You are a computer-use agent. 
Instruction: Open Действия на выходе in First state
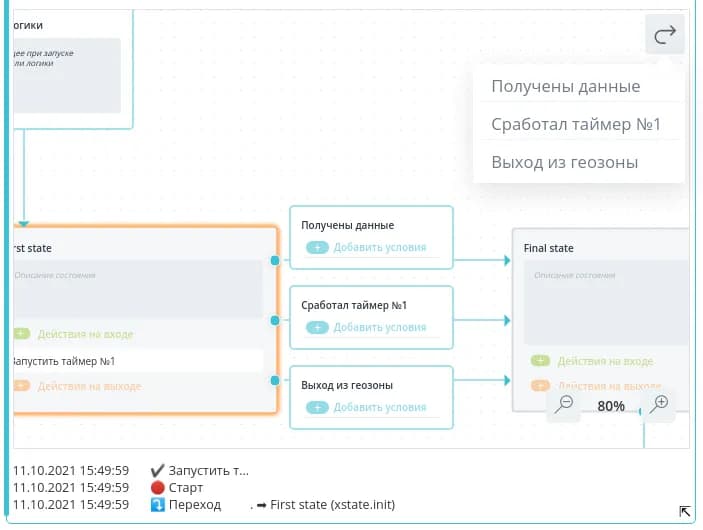pos(88,386)
